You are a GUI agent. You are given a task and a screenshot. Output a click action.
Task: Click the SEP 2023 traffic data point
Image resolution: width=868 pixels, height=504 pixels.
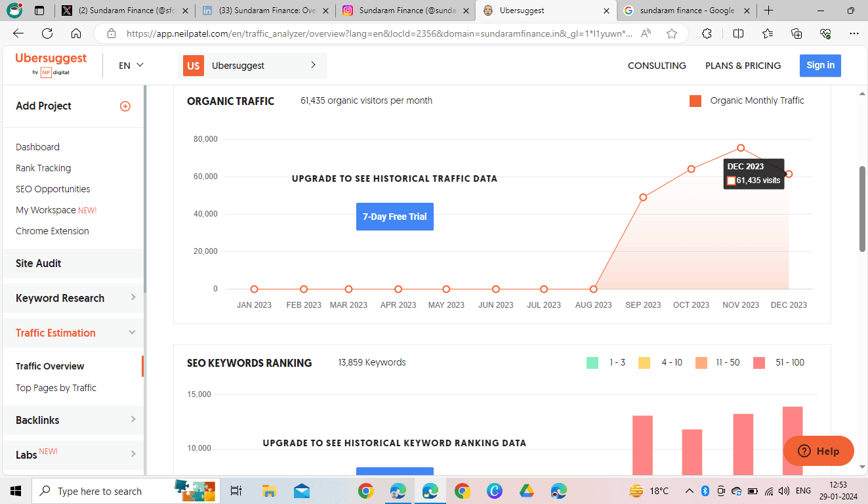643,198
